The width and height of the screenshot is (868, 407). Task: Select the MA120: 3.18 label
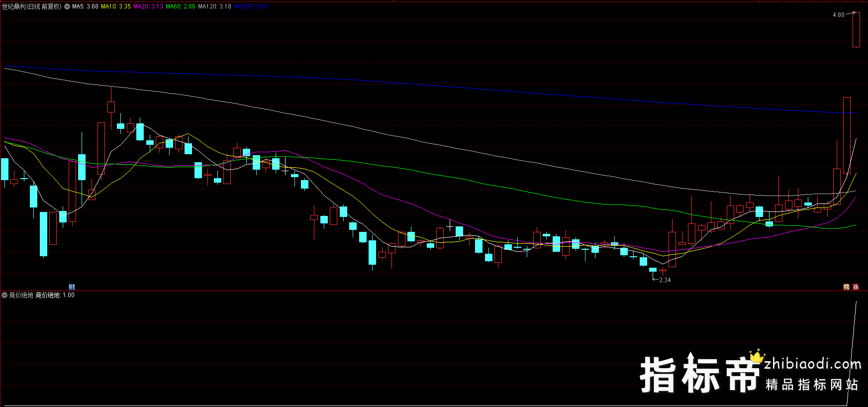point(214,6)
